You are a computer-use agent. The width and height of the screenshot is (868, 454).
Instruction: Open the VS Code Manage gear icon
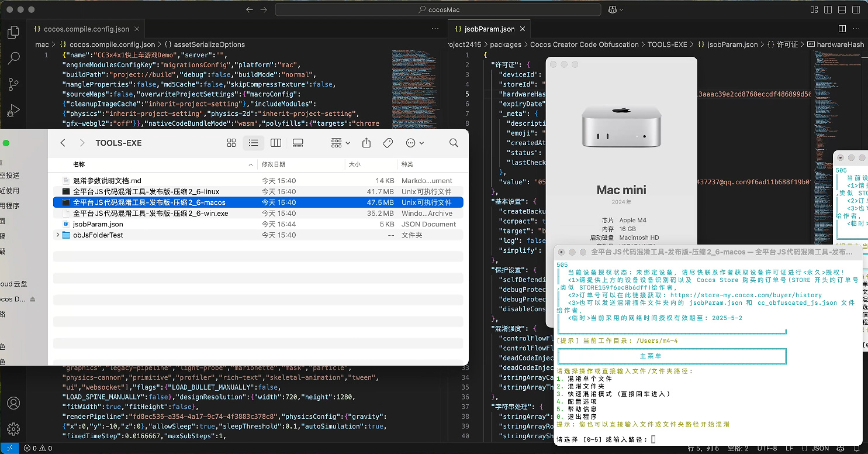pos(13,428)
